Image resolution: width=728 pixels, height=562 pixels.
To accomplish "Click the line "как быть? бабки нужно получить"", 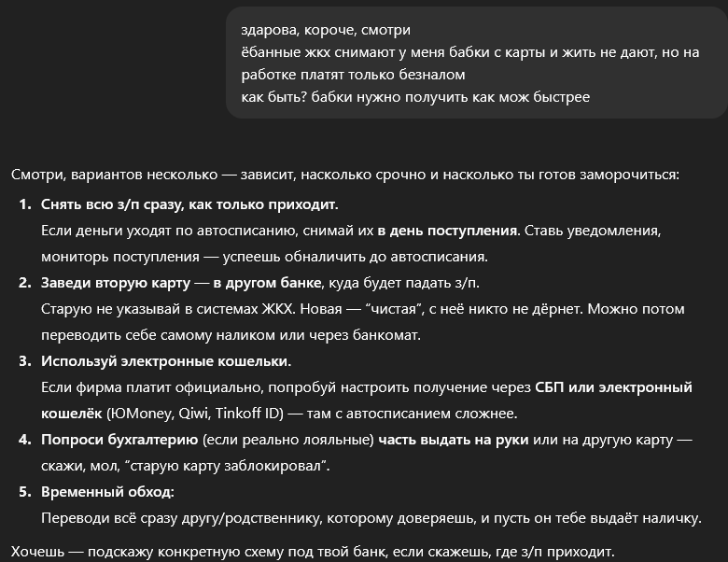I will tap(413, 97).
